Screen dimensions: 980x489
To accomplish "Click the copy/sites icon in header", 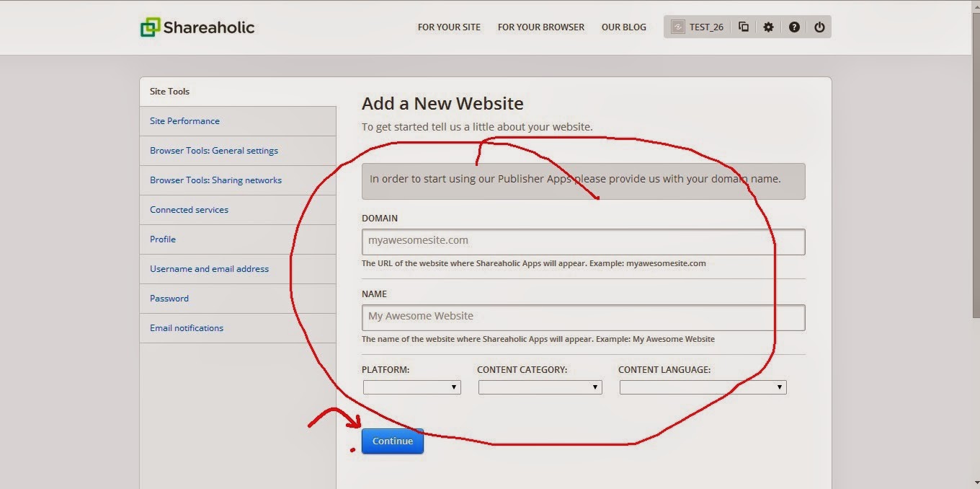I will [x=744, y=27].
